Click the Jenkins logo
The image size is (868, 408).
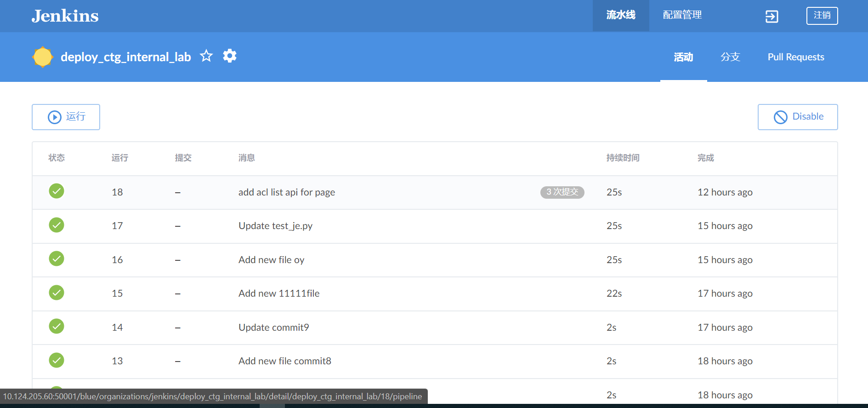coord(65,16)
